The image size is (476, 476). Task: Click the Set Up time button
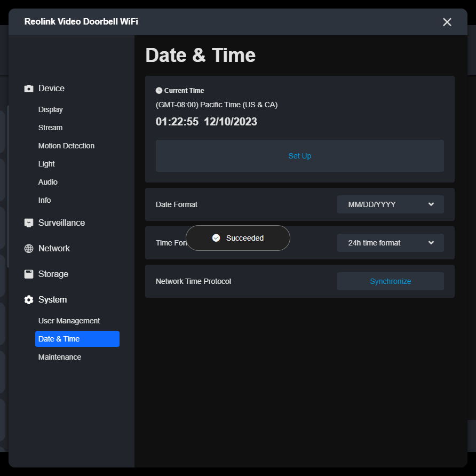pyautogui.click(x=299, y=156)
